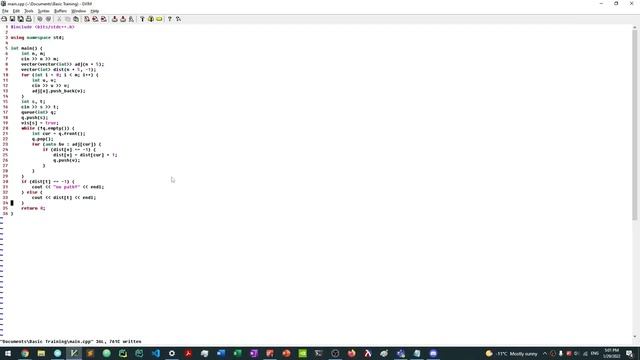Click the Undo toolbar icon
This screenshot has width=640, height=360.
click(x=40, y=19)
